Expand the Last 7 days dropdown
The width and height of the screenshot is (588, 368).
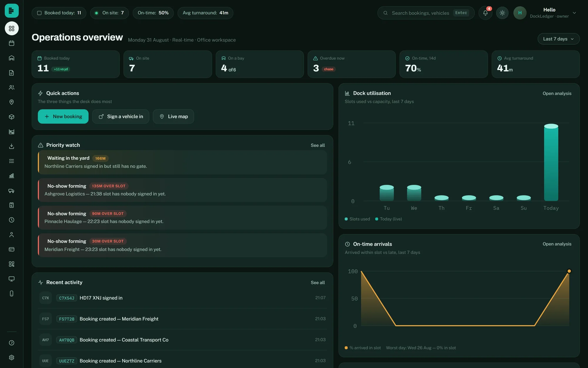click(558, 39)
